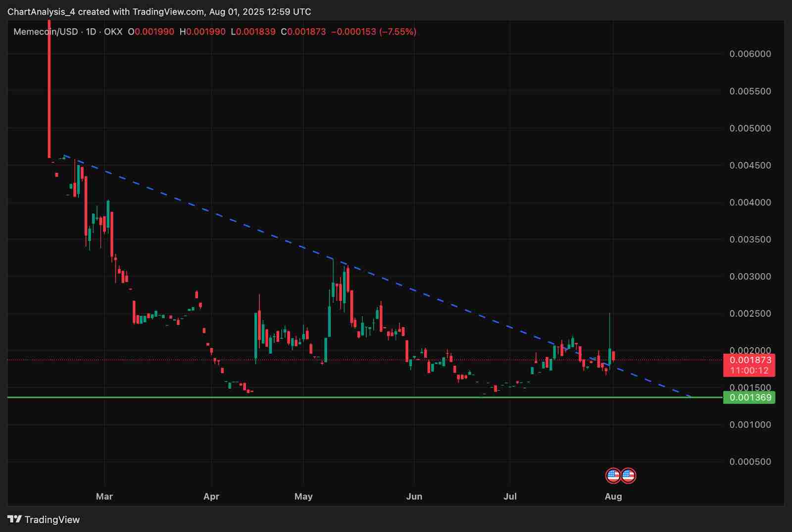Select the Memecoin/USD symbol title
This screenshot has height=532, width=792.
point(46,32)
